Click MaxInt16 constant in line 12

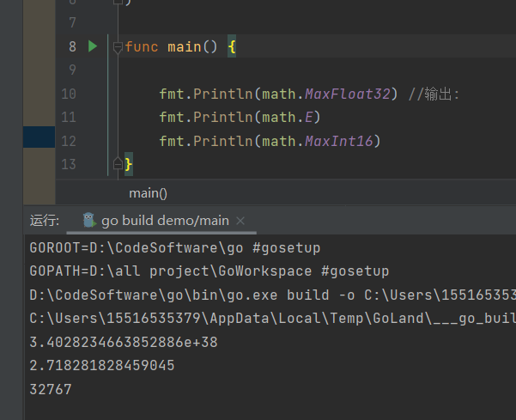click(339, 141)
